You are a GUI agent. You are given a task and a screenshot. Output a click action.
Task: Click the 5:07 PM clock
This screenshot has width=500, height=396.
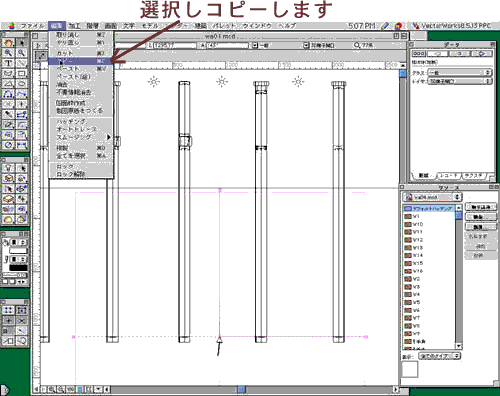coord(361,26)
